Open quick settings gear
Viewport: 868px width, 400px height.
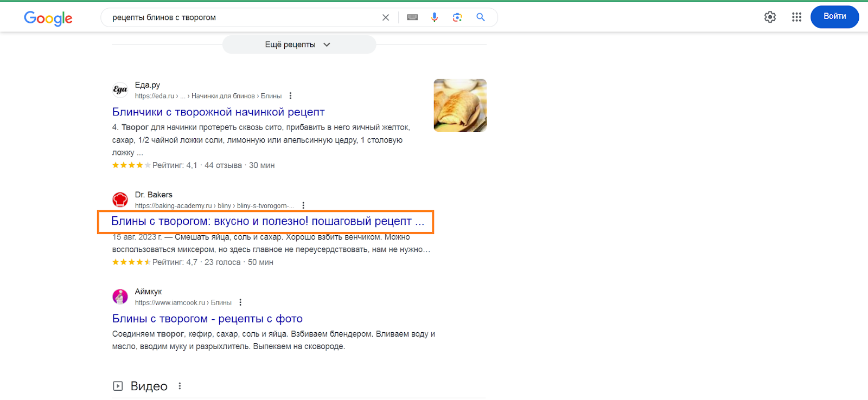(x=770, y=17)
